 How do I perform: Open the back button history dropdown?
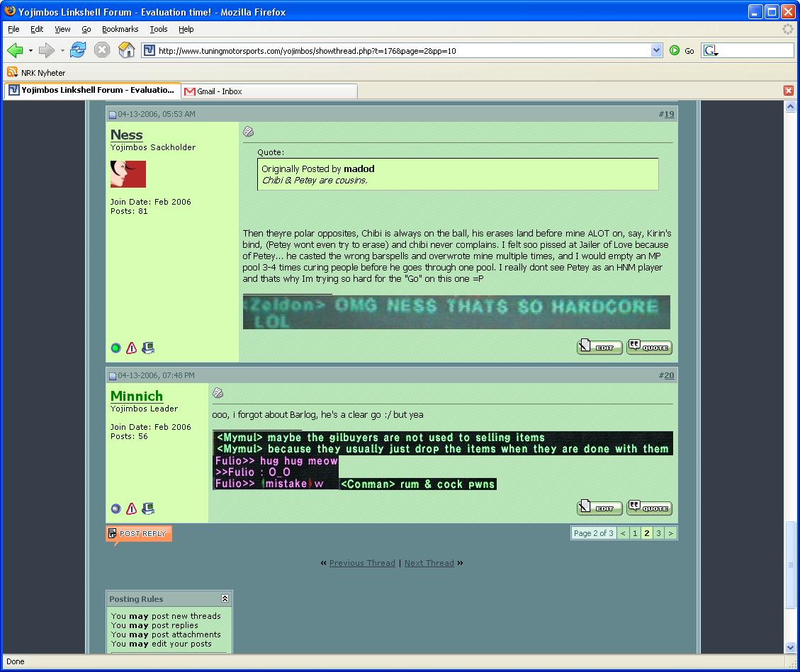click(30, 51)
